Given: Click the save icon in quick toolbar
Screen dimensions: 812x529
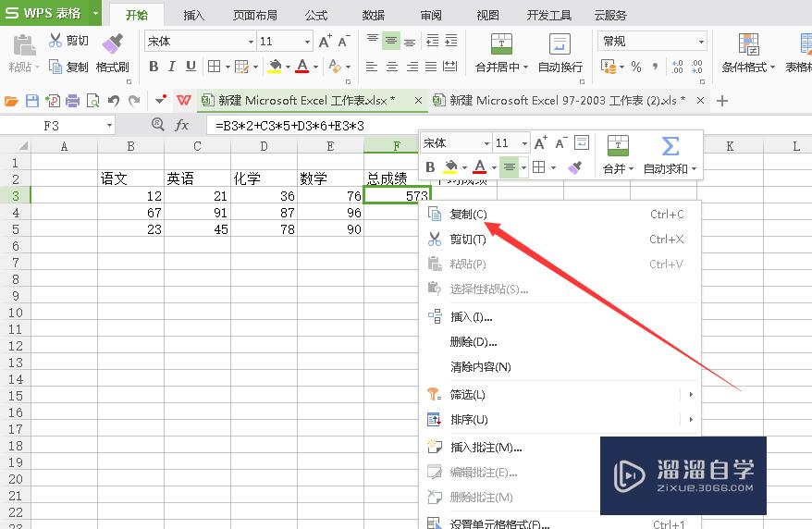Looking at the screenshot, I should coord(32,101).
